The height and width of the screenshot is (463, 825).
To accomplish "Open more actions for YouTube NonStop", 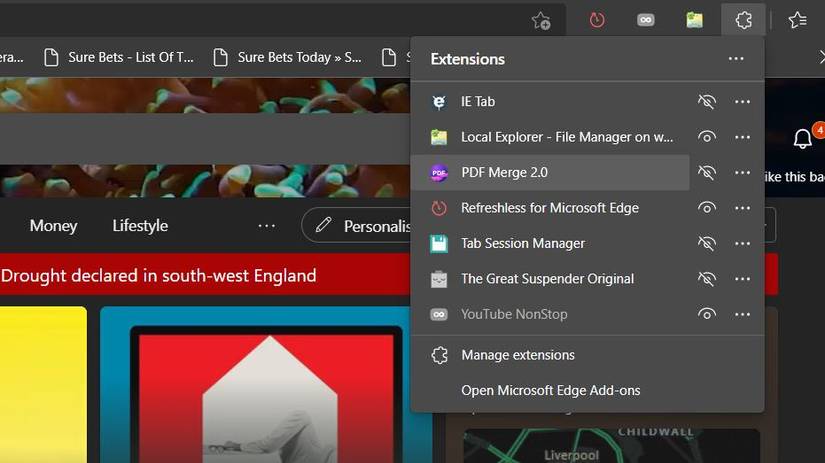I will click(742, 314).
